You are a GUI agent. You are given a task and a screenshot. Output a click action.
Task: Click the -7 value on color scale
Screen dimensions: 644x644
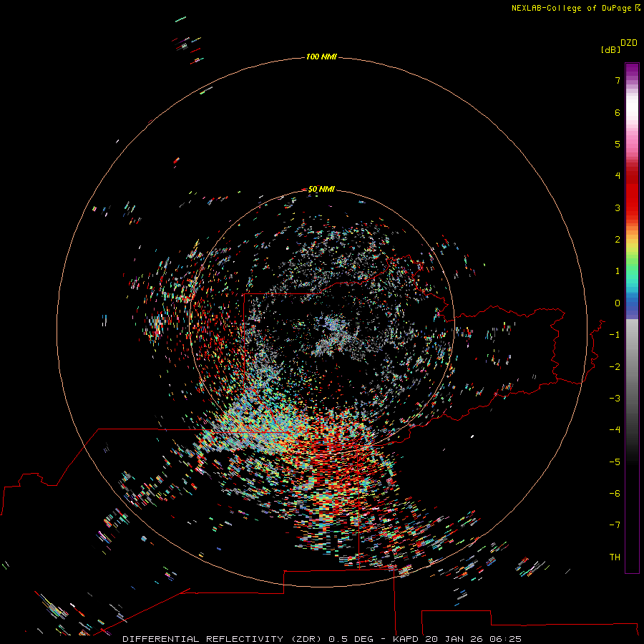615,525
